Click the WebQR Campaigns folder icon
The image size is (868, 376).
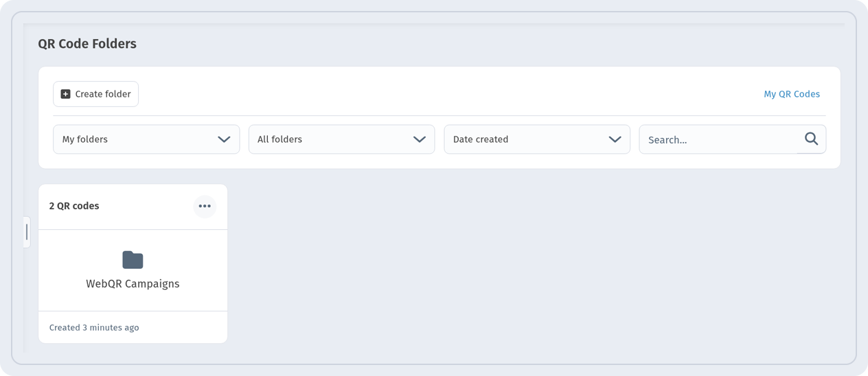(x=133, y=259)
